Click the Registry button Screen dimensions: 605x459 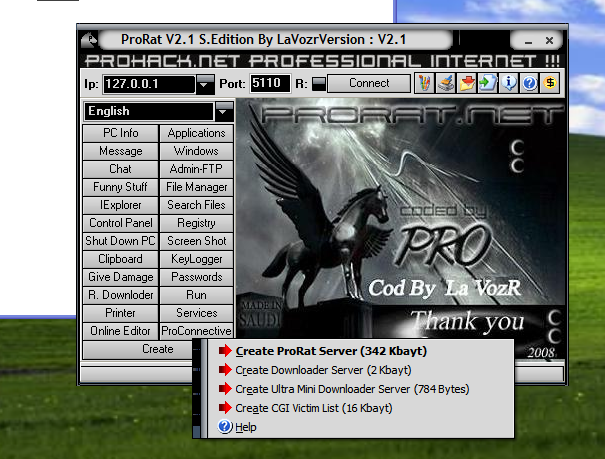click(197, 223)
